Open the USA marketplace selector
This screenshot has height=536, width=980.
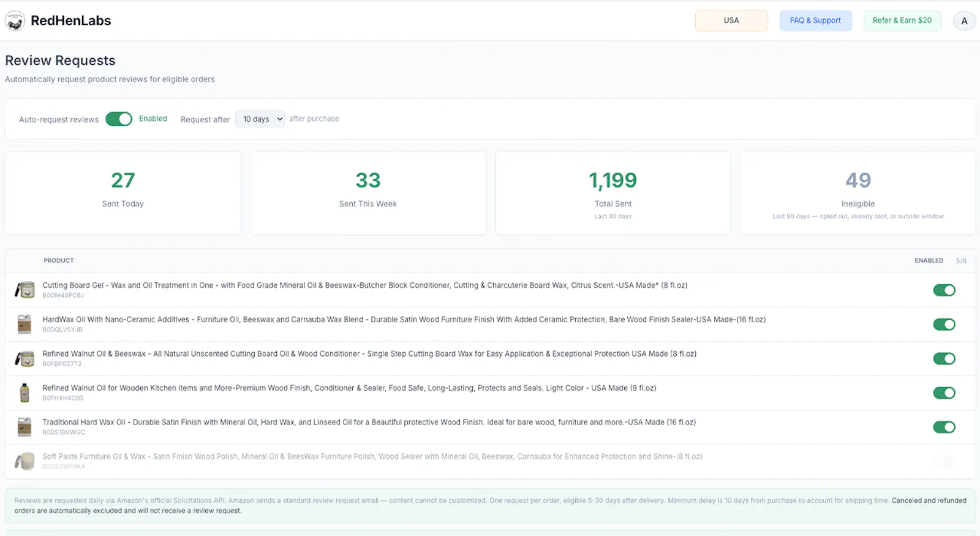(x=731, y=20)
